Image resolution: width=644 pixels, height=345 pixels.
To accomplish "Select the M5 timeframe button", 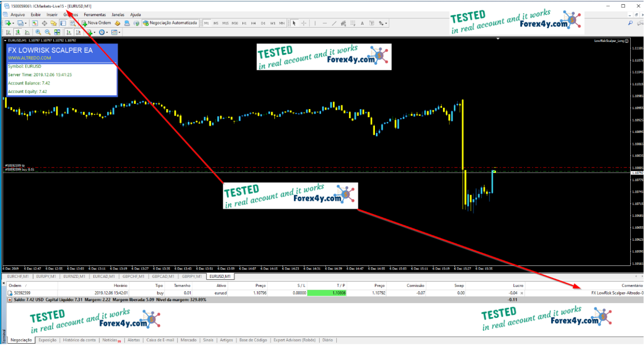I will [216, 23].
